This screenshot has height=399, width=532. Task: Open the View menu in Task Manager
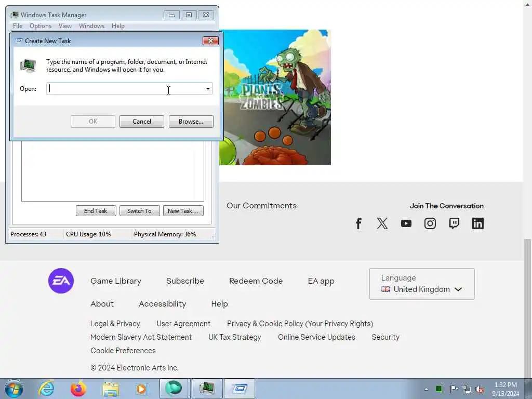tap(65, 26)
